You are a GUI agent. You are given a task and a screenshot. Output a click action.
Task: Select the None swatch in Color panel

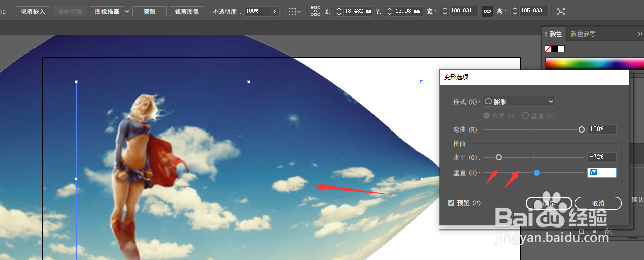click(548, 49)
